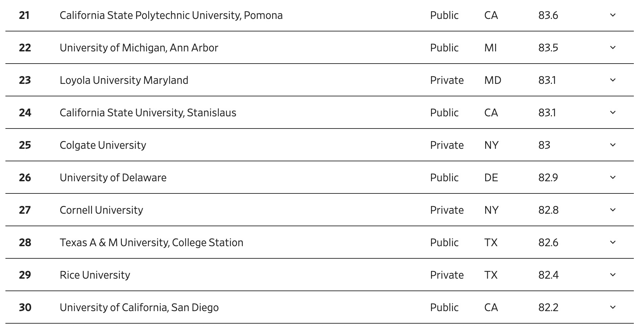644x326 pixels.
Task: Show details for Cornell University
Action: point(613,210)
